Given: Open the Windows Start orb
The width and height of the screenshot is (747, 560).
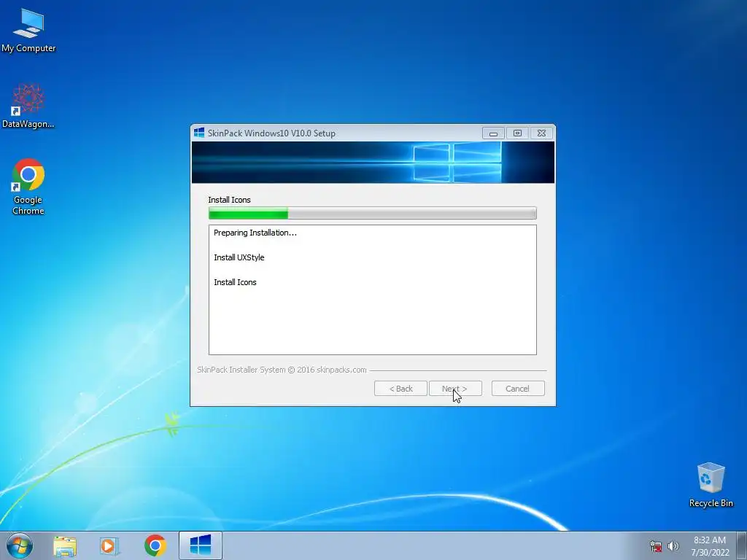Looking at the screenshot, I should pyautogui.click(x=20, y=545).
